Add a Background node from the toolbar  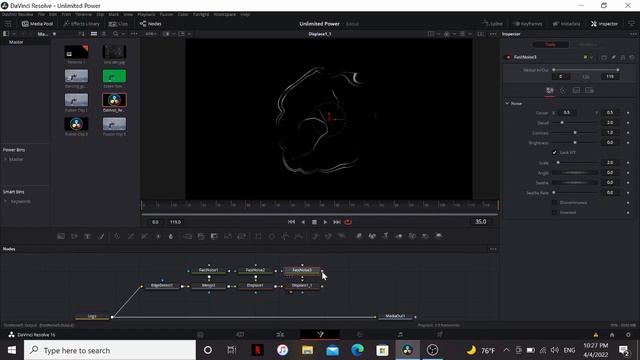click(61, 236)
